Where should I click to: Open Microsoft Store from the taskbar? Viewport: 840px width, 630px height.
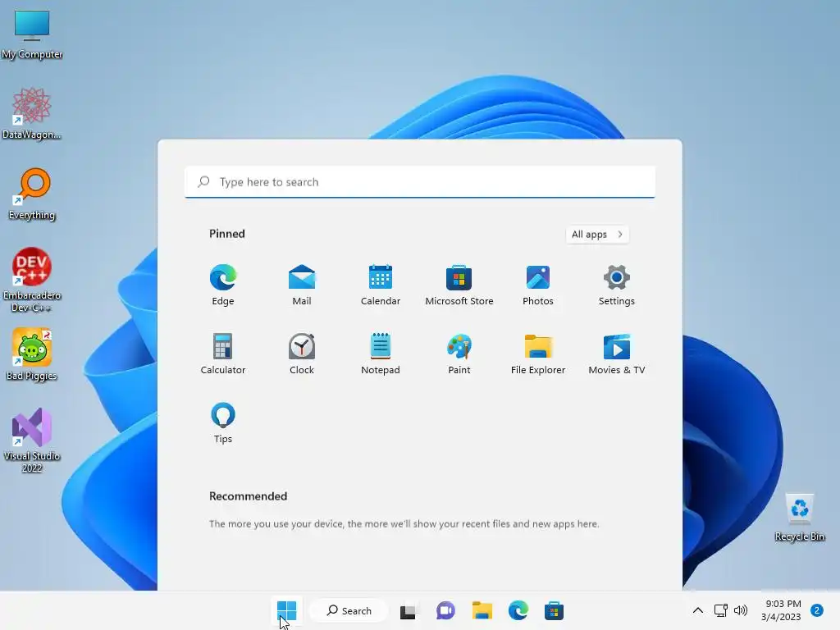554,610
